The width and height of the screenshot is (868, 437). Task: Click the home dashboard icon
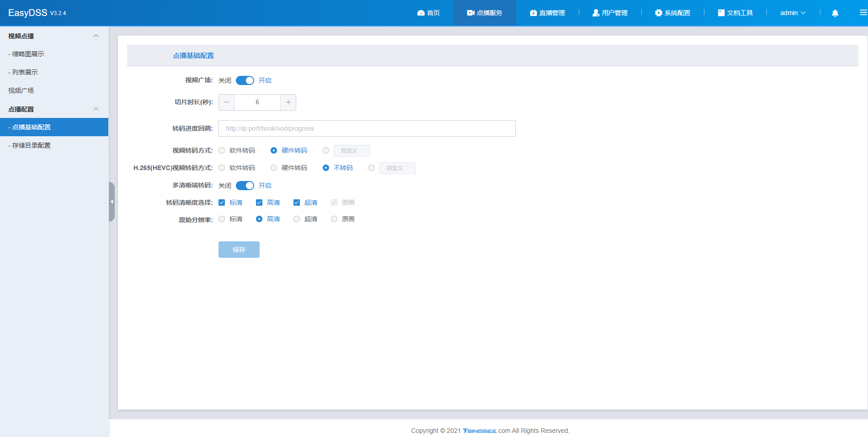[421, 13]
